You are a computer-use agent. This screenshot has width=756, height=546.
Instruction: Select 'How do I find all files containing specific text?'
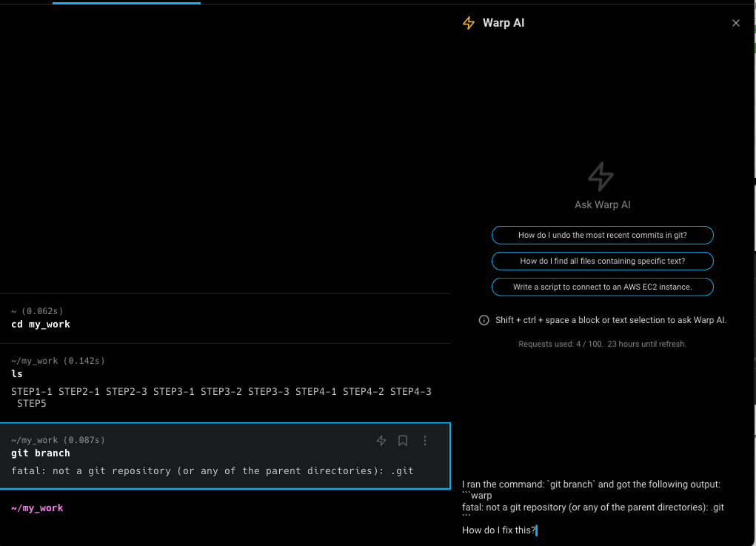(x=602, y=261)
